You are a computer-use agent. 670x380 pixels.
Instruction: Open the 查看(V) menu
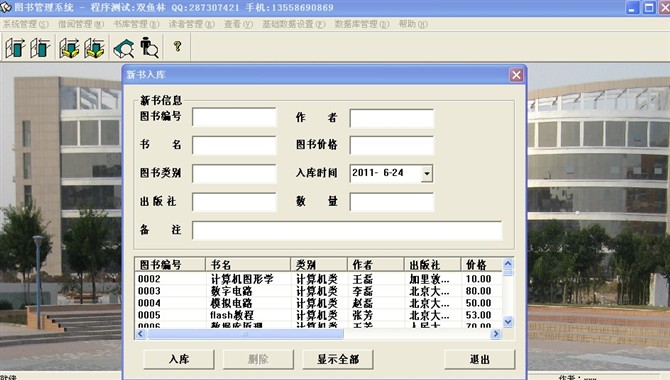click(238, 24)
